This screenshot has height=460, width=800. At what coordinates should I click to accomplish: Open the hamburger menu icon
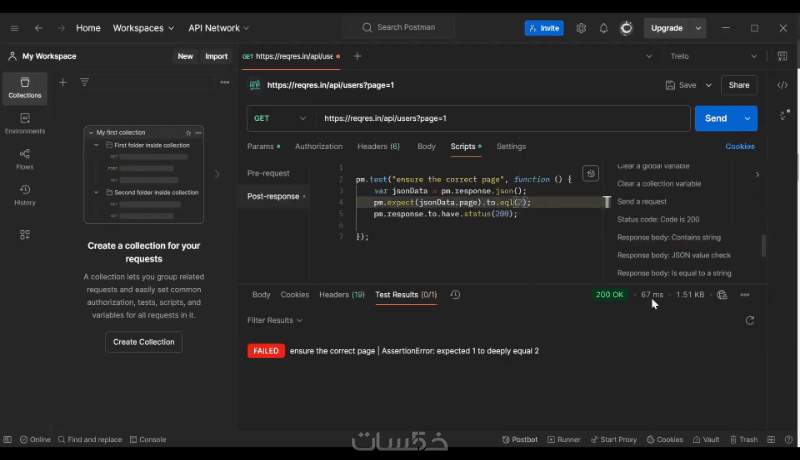[x=14, y=28]
